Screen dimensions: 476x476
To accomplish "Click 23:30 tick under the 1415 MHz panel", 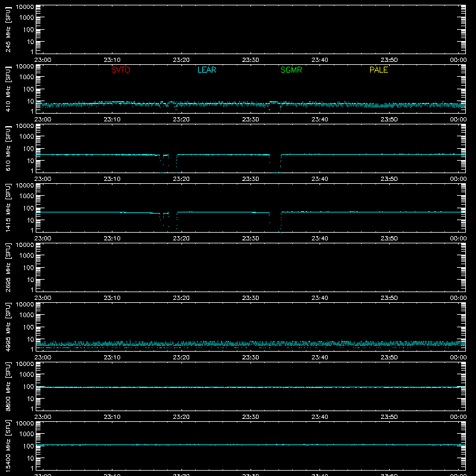I will 250,239.
